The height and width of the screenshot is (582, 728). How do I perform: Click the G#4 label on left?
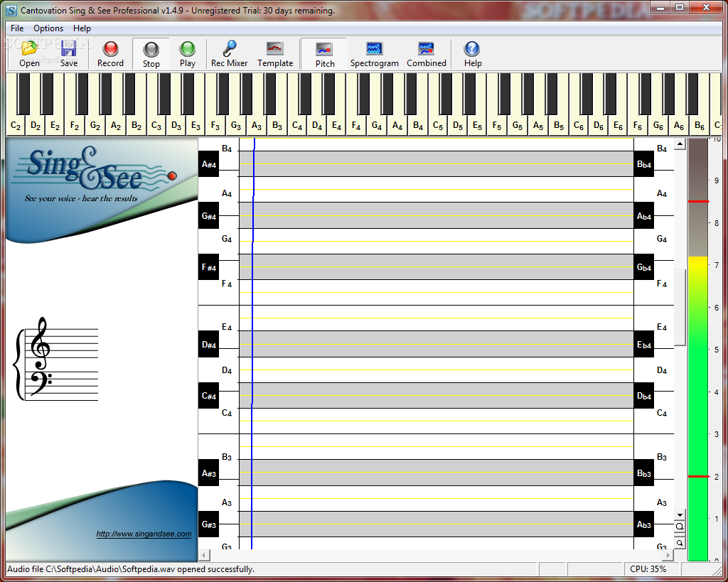(x=208, y=216)
